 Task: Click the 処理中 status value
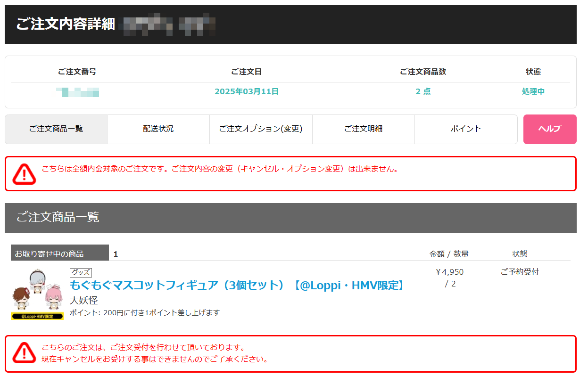point(533,91)
